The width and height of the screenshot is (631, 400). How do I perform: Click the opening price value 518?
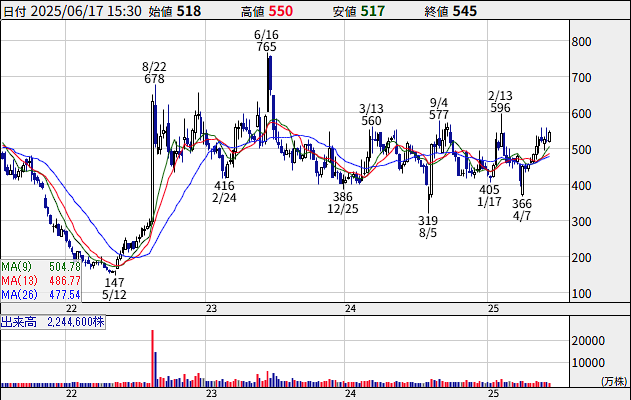coord(189,11)
